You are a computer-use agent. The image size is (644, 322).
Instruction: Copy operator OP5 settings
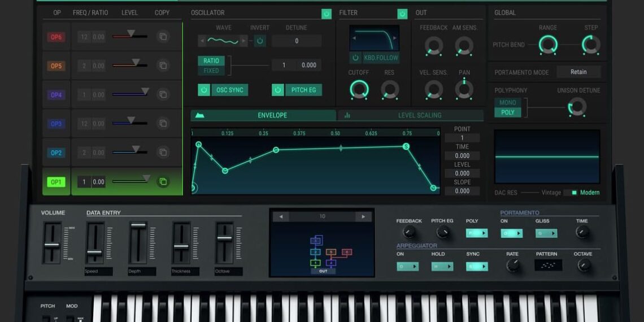click(163, 66)
